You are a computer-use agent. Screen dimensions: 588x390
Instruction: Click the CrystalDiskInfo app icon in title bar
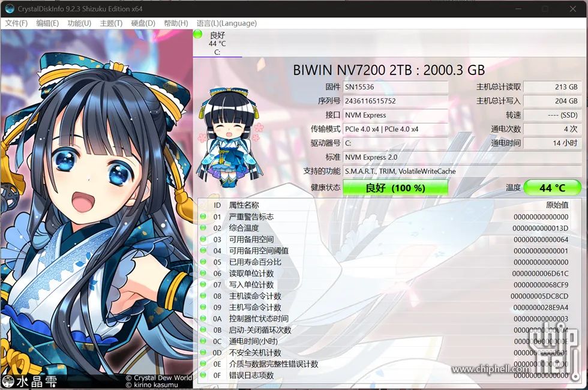pyautogui.click(x=10, y=8)
